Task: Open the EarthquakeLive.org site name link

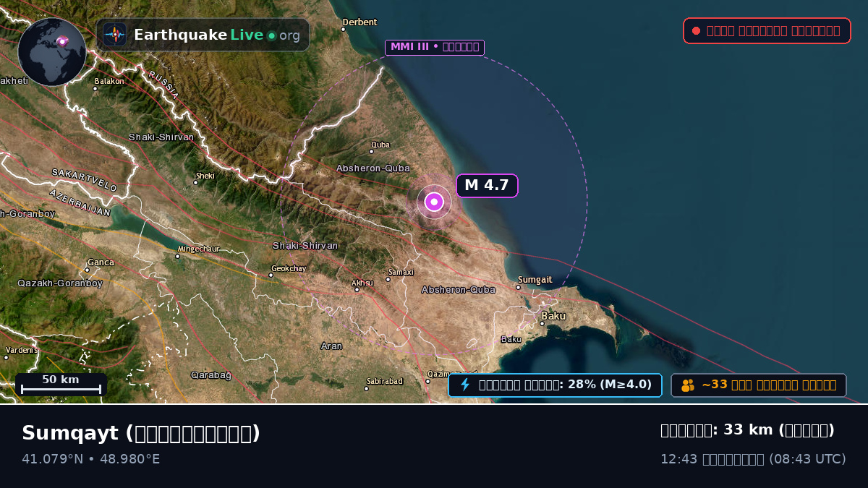Action: click(x=216, y=35)
